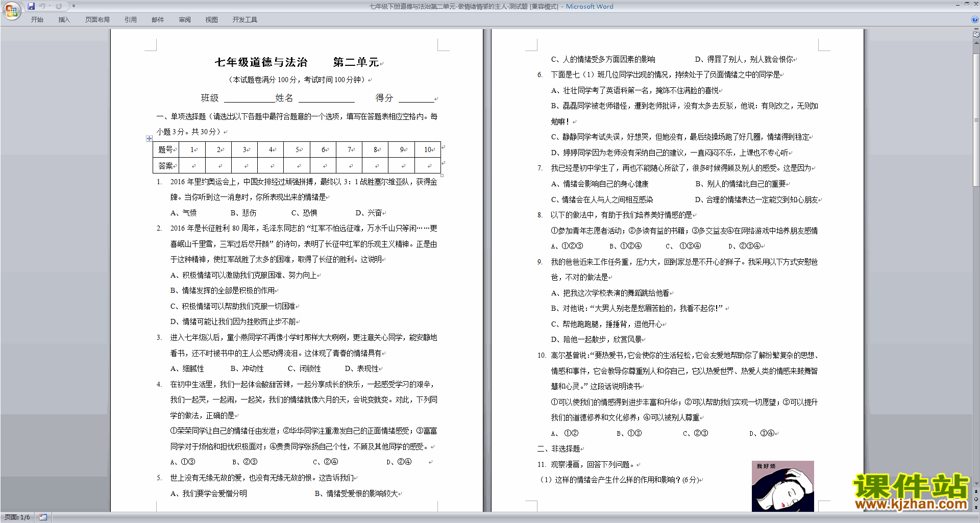The height and width of the screenshot is (523, 980).
Task: Open the 引用 ribbon tab
Action: 131,20
